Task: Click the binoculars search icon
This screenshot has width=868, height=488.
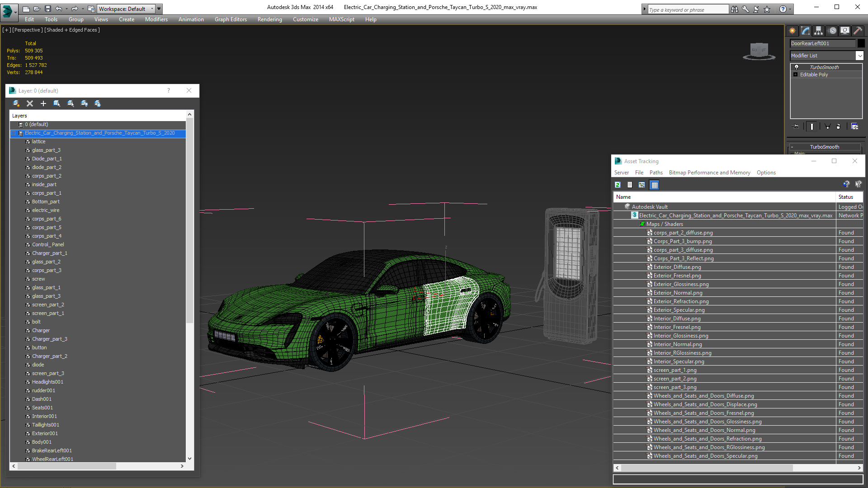Action: click(735, 9)
